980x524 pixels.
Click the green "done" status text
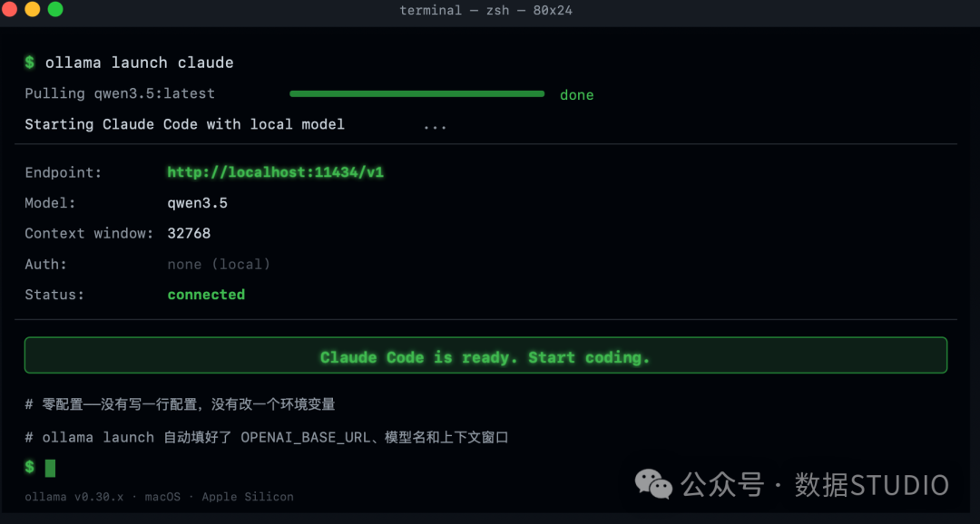577,95
